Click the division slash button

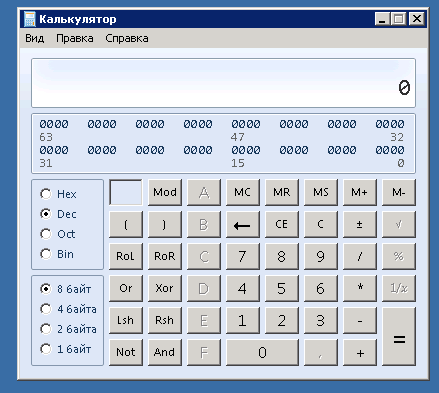(x=360, y=256)
